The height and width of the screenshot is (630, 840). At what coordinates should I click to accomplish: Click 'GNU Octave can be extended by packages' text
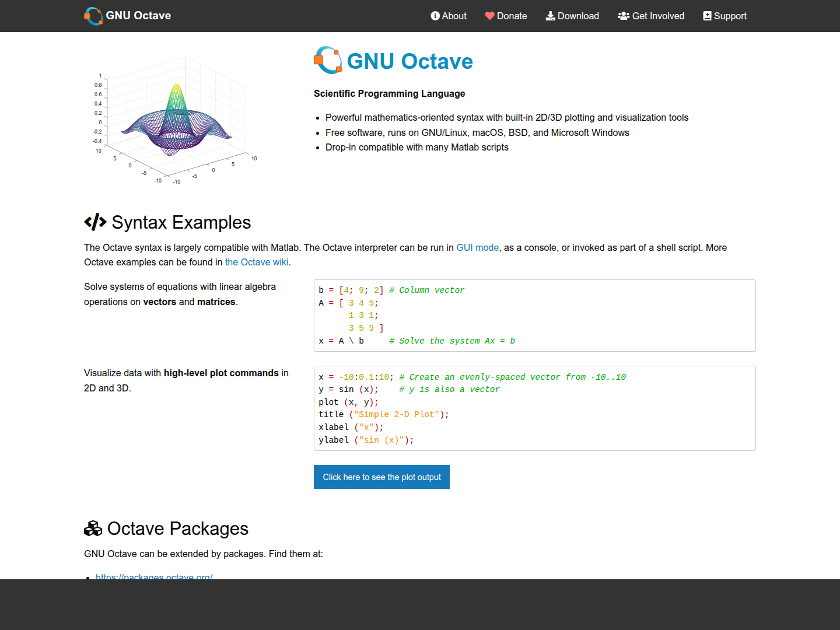pos(204,554)
